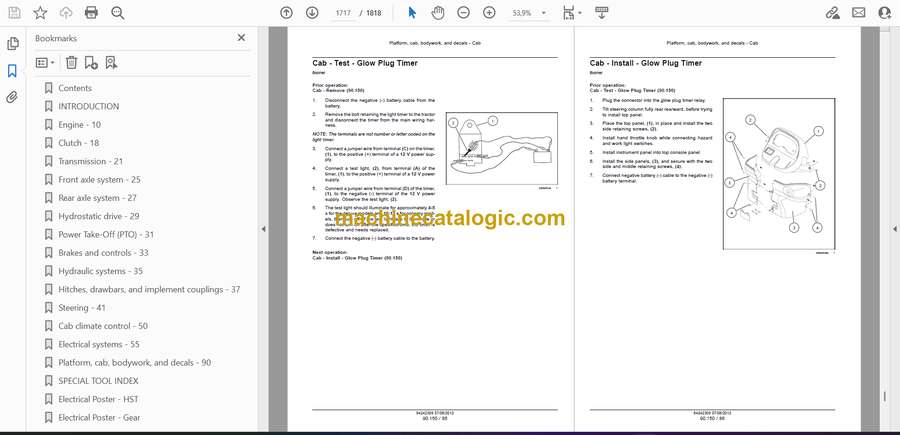Click the vertical document scrollbar thumb
This screenshot has height=435, width=900.
(x=885, y=395)
